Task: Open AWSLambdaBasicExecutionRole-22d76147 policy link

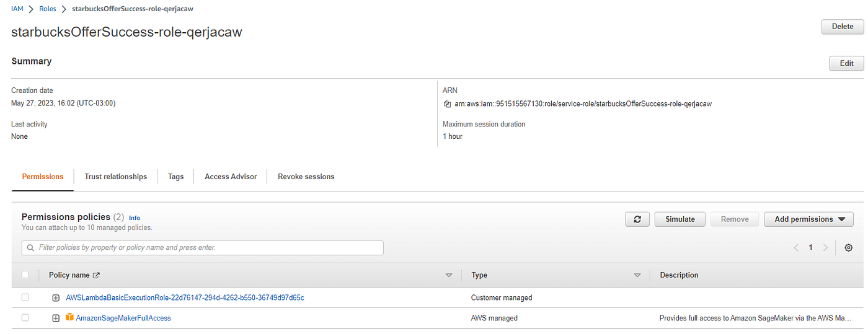Action: tap(185, 297)
